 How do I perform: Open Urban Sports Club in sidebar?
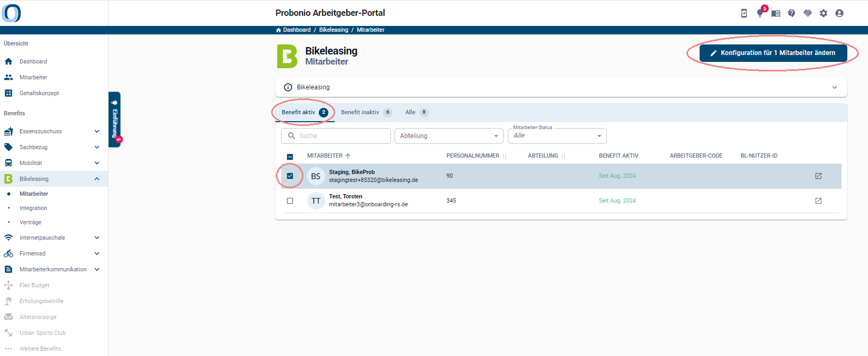(42, 333)
